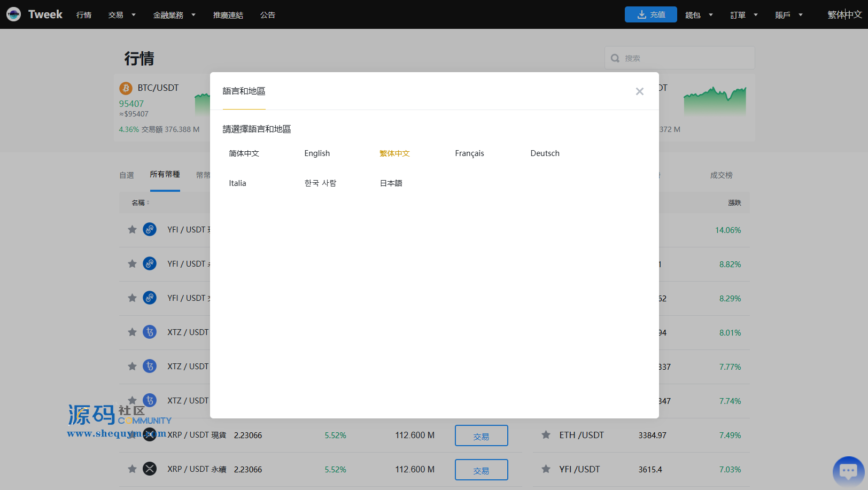This screenshot has height=490, width=868.
Task: Click the 充值 deposit button
Action: (x=650, y=15)
